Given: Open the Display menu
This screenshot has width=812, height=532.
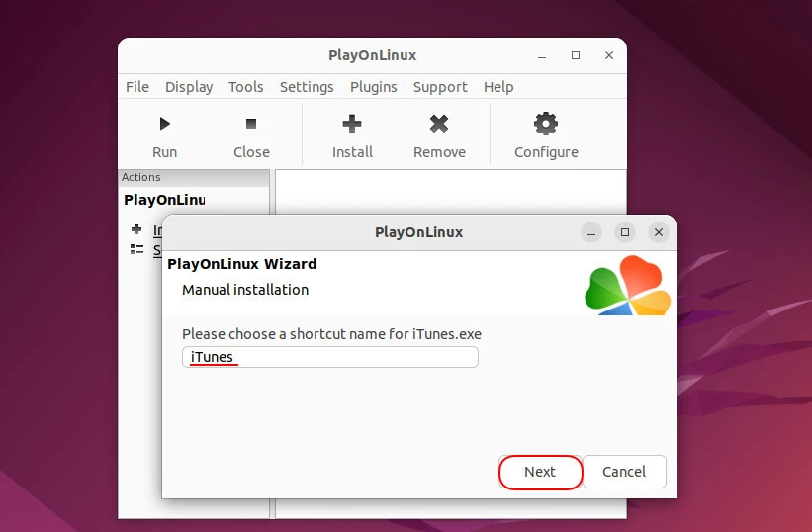Looking at the screenshot, I should pos(189,87).
